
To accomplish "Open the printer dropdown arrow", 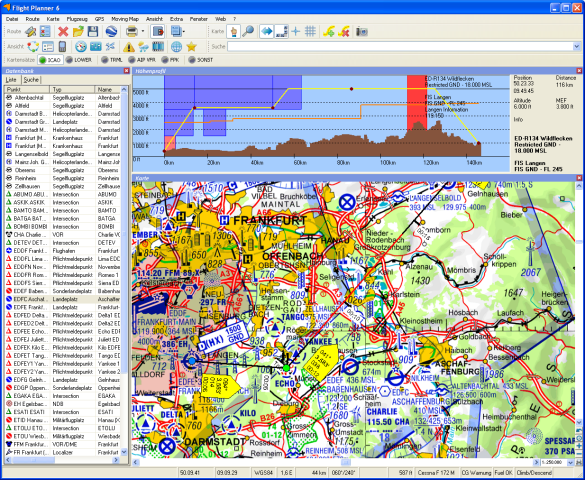I will pyautogui.click(x=143, y=32).
